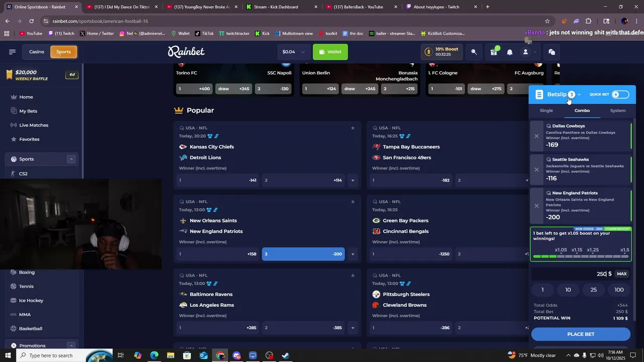Click the PLACE BET button
This screenshot has height=362, width=644.
581,334
